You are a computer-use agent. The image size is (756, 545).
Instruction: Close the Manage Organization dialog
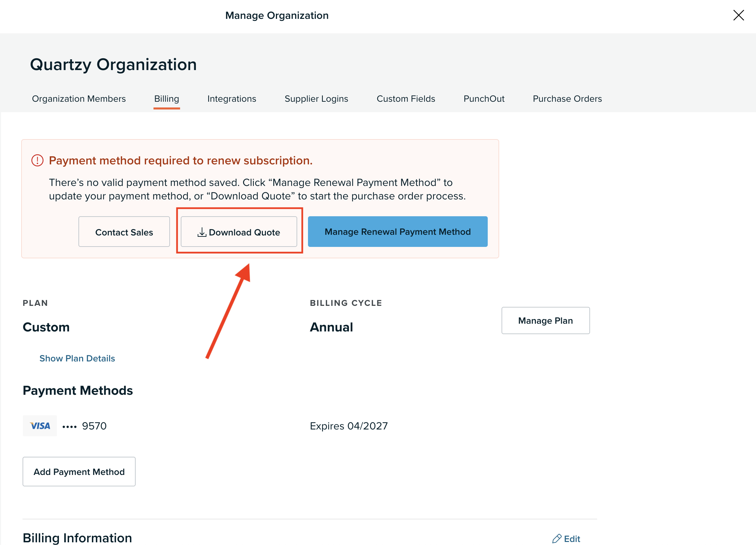tap(738, 15)
